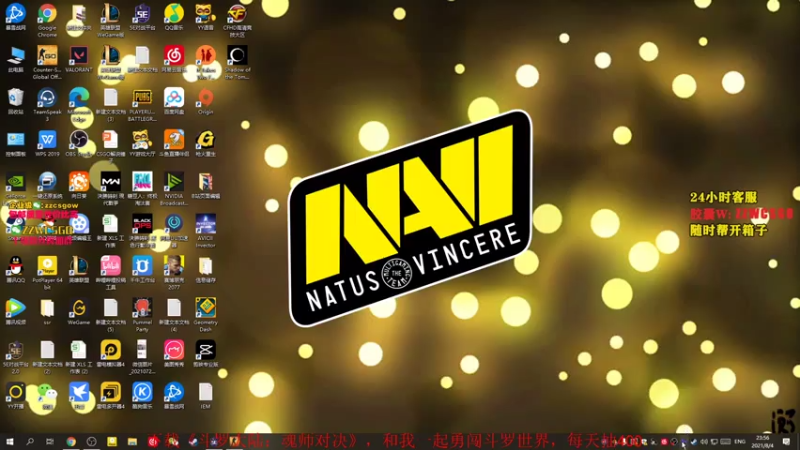
Task: Open the VALORANT desktop icon
Action: click(x=79, y=59)
